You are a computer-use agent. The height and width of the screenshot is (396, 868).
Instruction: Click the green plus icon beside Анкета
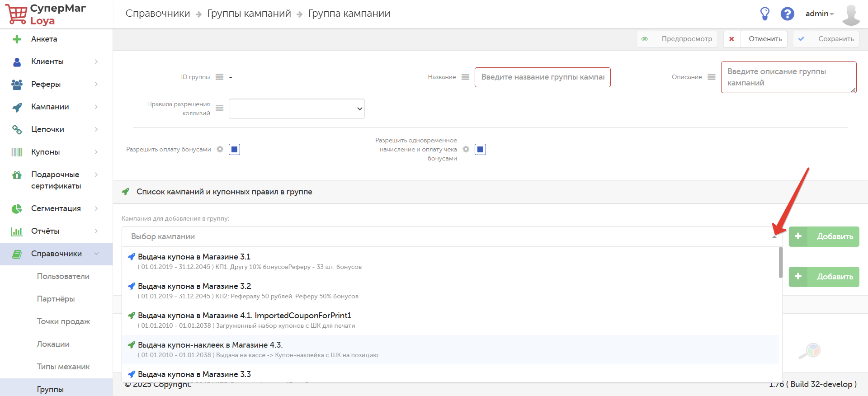click(17, 39)
